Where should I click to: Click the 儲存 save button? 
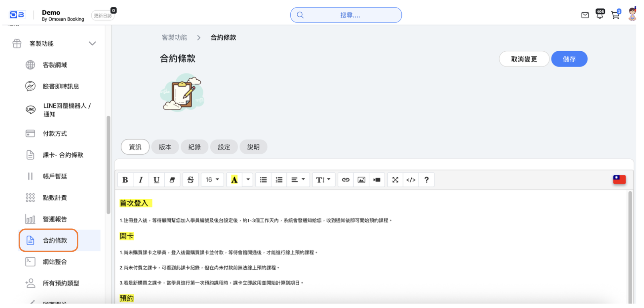coord(569,59)
